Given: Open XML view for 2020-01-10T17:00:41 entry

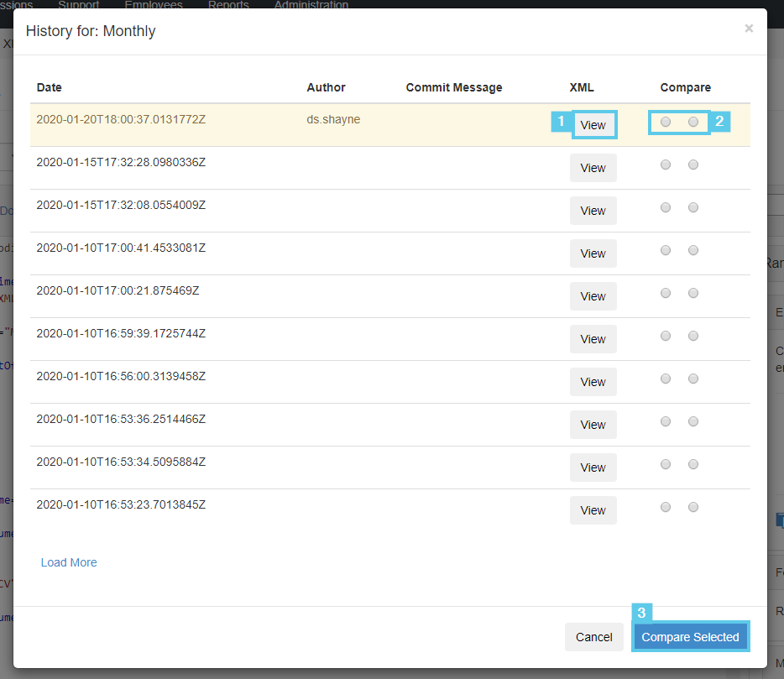Looking at the screenshot, I should [593, 253].
